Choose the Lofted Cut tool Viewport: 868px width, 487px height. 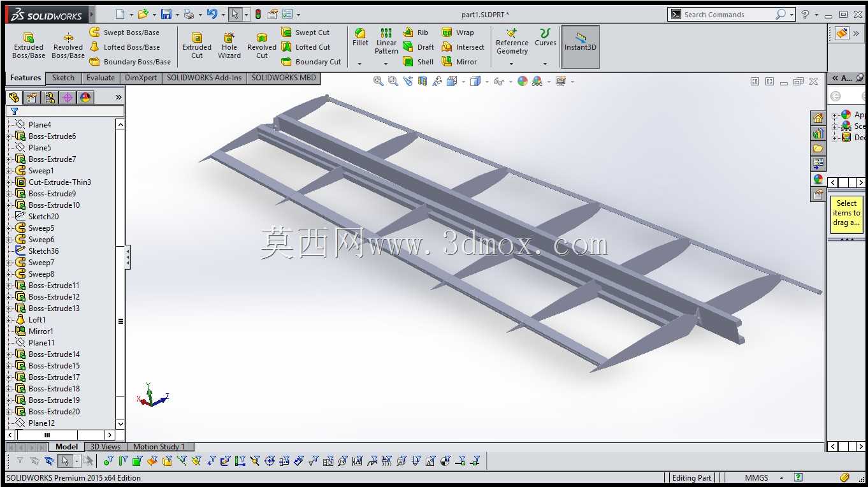click(x=305, y=47)
